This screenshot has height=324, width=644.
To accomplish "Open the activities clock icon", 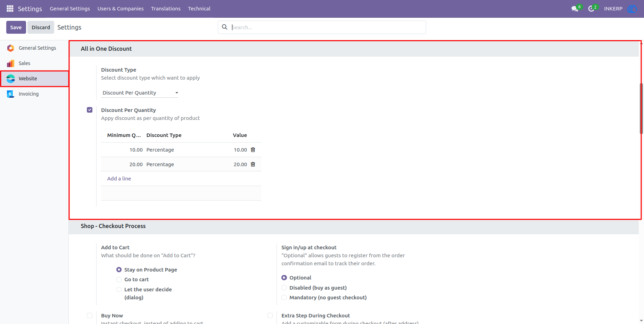I will pos(591,9).
